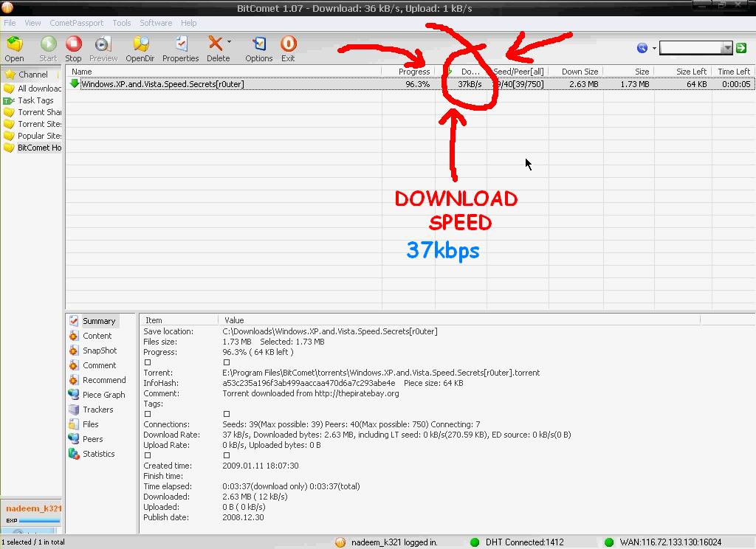Expand the search engine selector arrow
Screen dimensions: 756x549
click(x=654, y=49)
